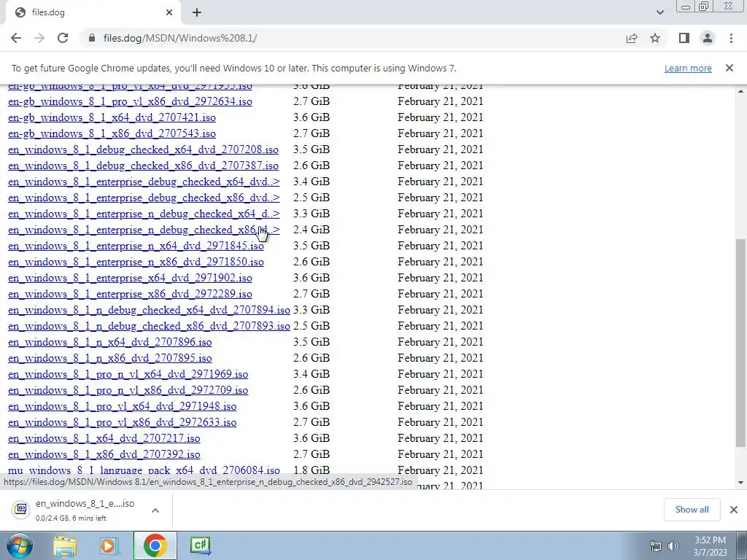Download en_windows_8_1_enterprise_x64_dvd_2971902.iso
Image resolution: width=747 pixels, height=560 pixels.
pyautogui.click(x=130, y=278)
